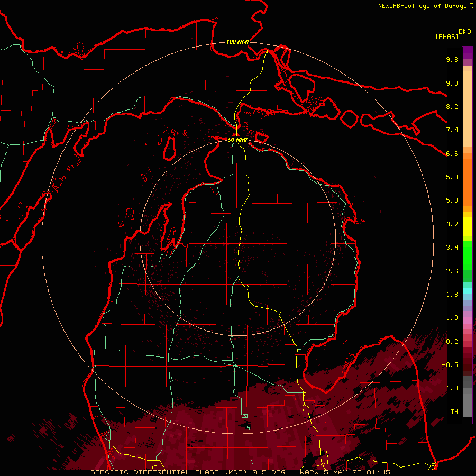
Task: Pick the purple top segment of color bar
Action: [x=467, y=53]
